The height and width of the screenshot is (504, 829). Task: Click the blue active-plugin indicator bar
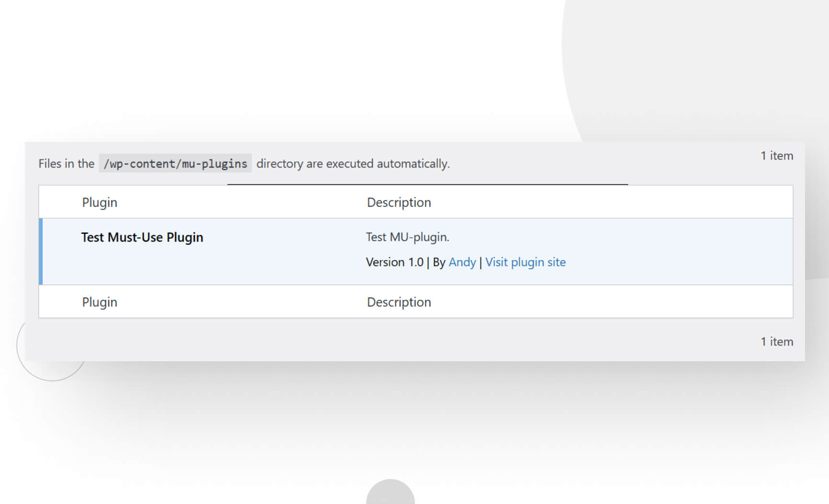[x=41, y=251]
